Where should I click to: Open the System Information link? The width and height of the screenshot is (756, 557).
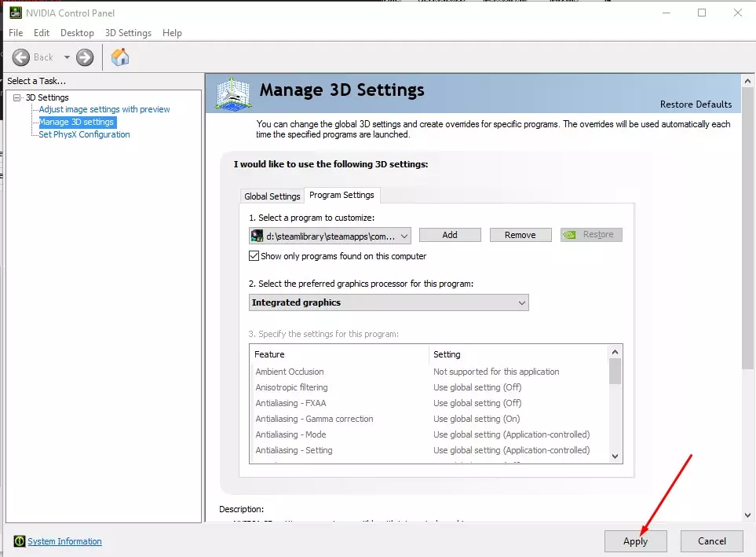(x=64, y=541)
